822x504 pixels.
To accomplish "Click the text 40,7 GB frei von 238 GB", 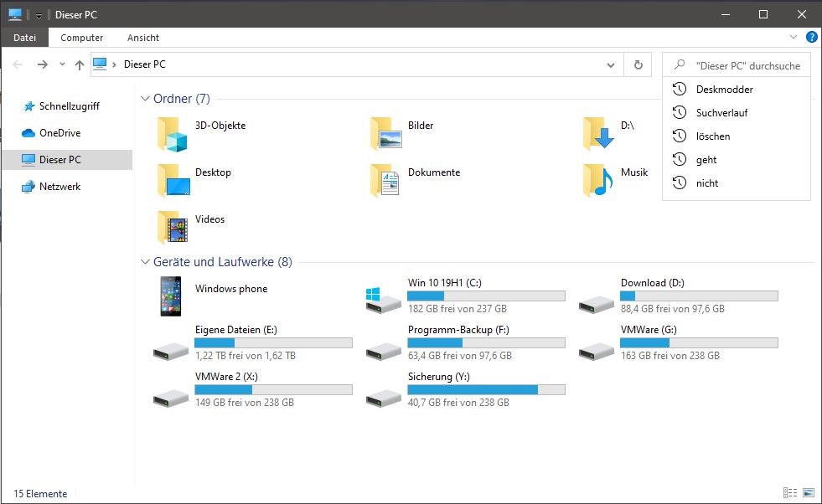I will [458, 403].
